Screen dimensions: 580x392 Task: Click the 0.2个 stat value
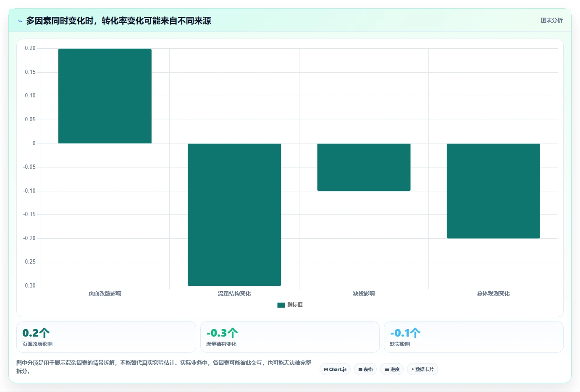[x=36, y=333]
